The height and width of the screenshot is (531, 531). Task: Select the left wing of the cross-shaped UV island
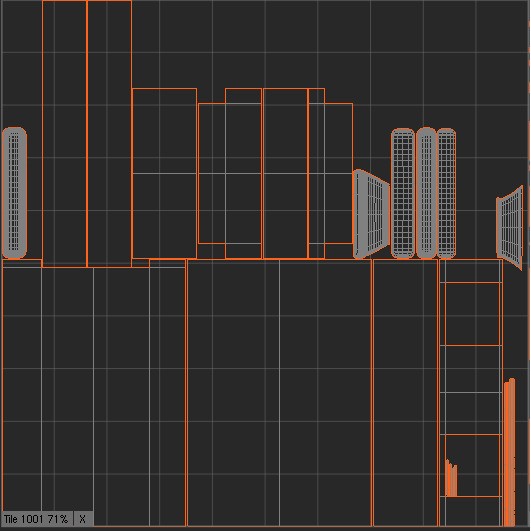tap(211, 173)
